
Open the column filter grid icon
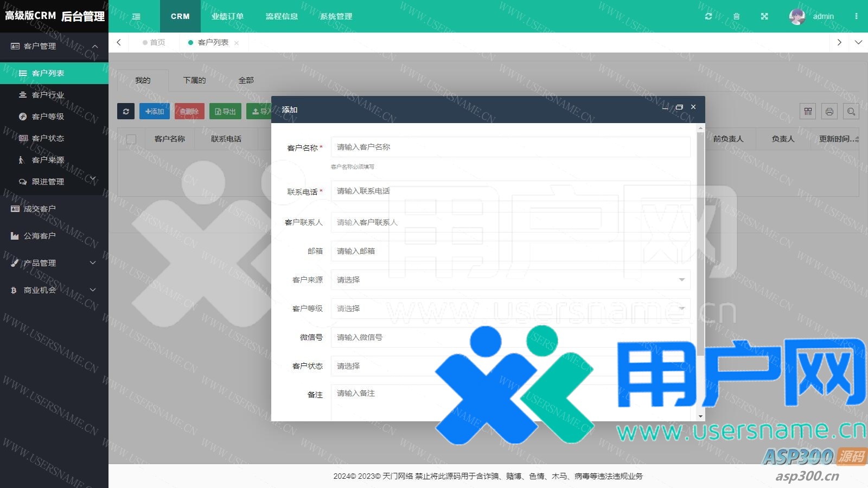click(x=808, y=111)
